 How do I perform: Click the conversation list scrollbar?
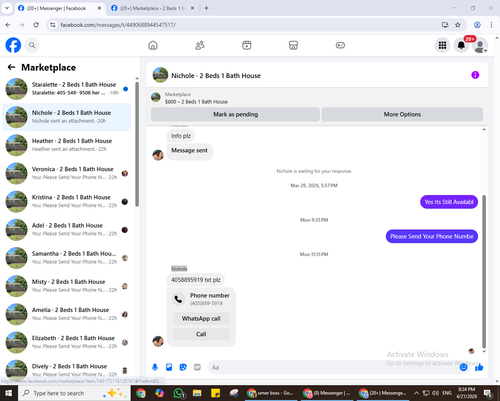(137, 144)
